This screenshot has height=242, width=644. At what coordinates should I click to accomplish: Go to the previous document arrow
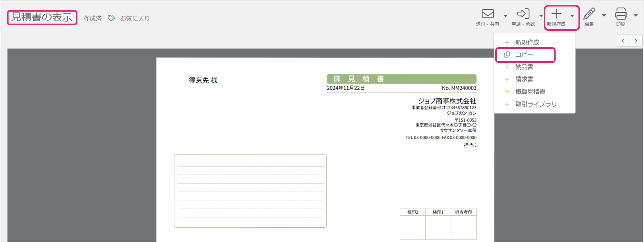pyautogui.click(x=623, y=41)
